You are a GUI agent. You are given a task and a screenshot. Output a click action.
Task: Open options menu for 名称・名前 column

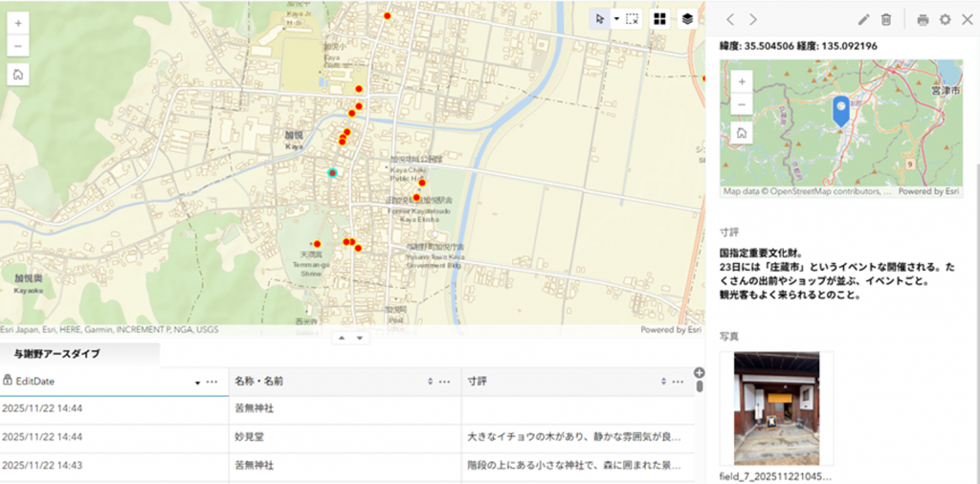click(445, 382)
